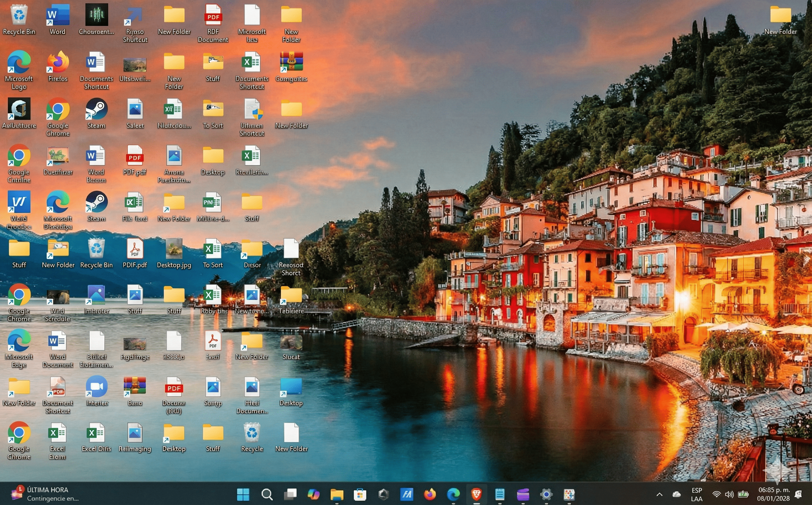Launch Microsoft Store from the taskbar
Viewport: 812px width, 505px height.
point(360,494)
